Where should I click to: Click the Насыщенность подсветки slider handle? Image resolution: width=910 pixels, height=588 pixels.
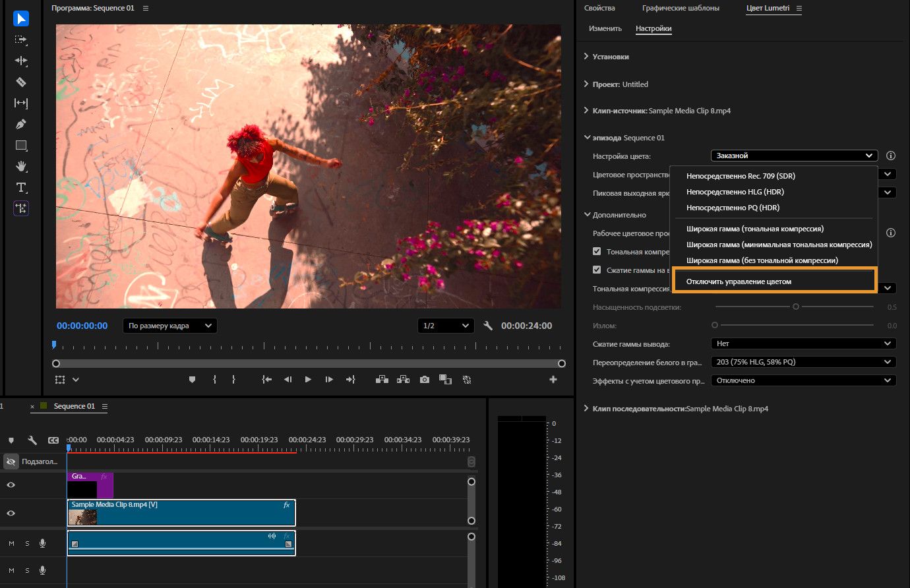tap(796, 307)
